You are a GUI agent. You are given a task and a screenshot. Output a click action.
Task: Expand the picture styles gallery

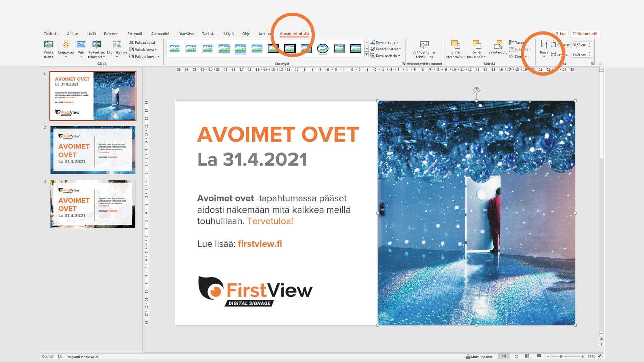point(366,55)
